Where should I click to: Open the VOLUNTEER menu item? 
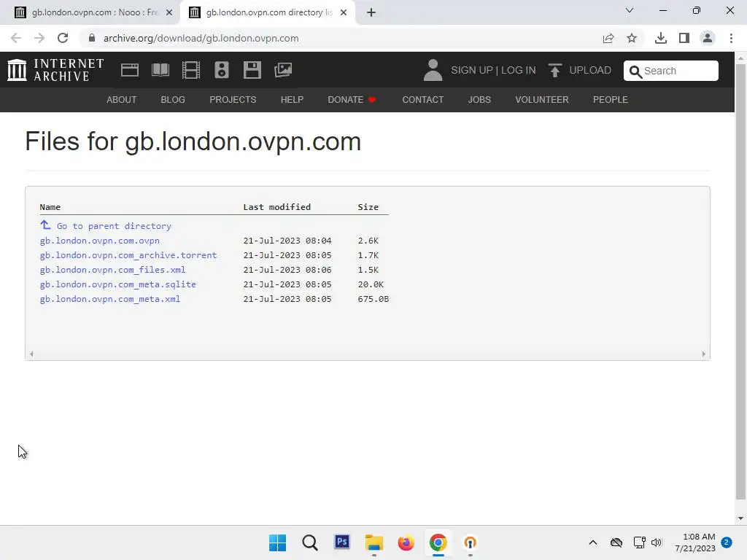pos(542,99)
